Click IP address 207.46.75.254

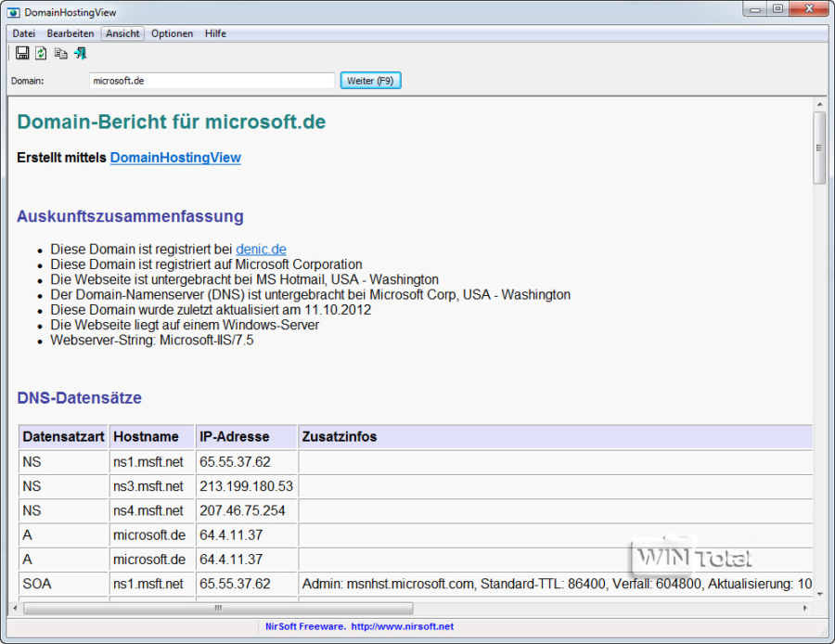coord(242,510)
